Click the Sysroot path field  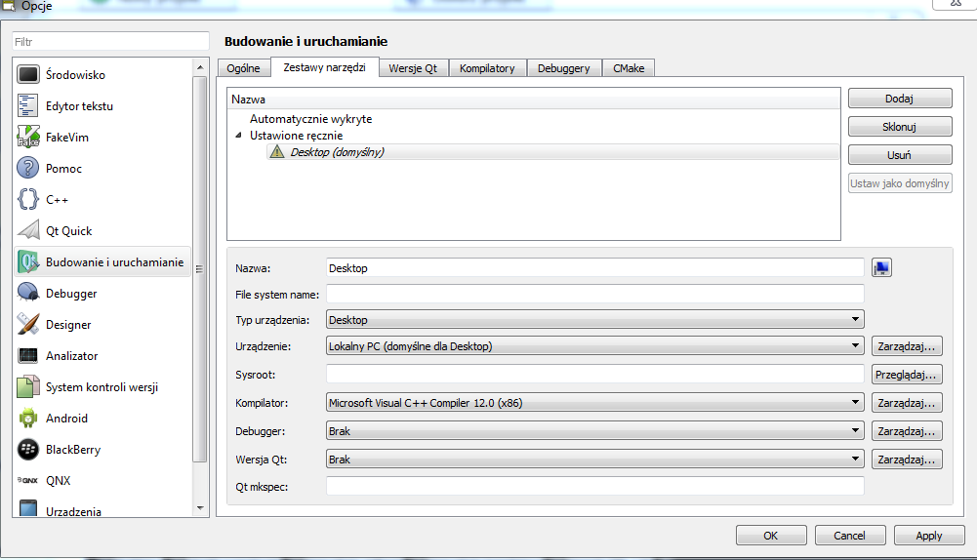(595, 375)
